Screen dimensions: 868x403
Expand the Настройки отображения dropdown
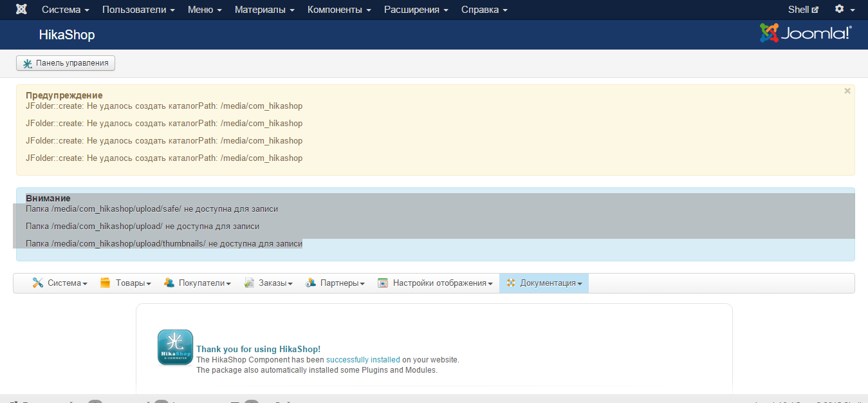pyautogui.click(x=436, y=283)
